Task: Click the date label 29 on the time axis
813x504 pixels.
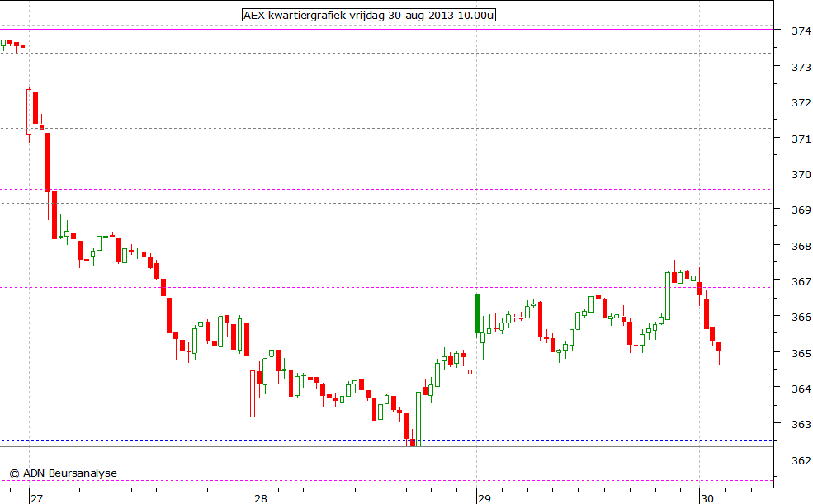Action: click(484, 498)
